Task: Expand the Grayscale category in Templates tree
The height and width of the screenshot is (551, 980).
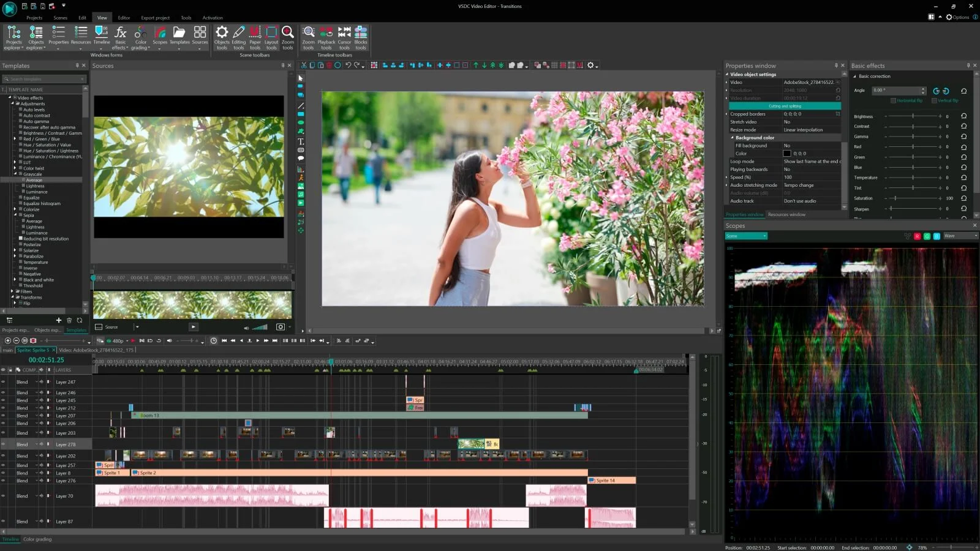Action: click(15, 174)
